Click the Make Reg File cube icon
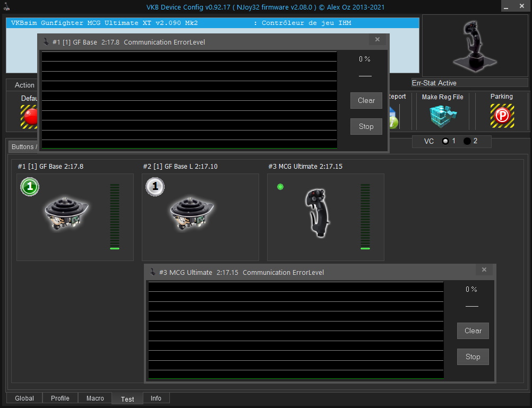This screenshot has width=532, height=408. pos(442,116)
